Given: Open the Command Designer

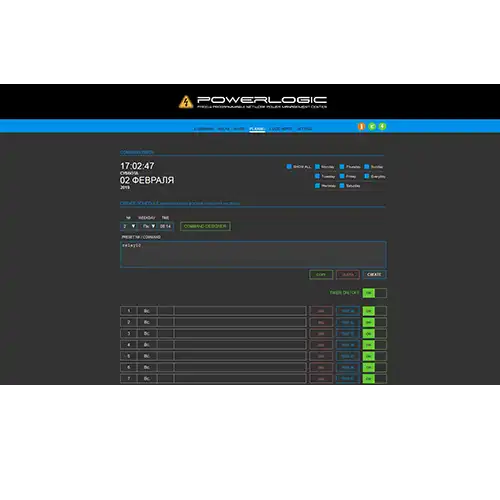Looking at the screenshot, I should tap(205, 226).
